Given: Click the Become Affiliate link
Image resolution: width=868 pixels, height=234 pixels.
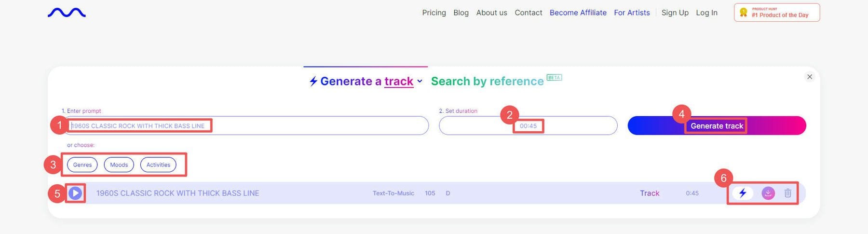Looking at the screenshot, I should tap(578, 13).
